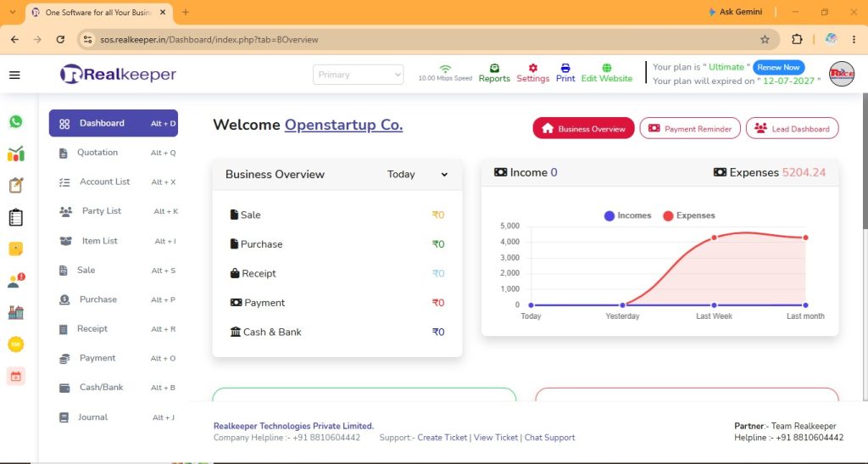
Task: Open the hamburger menu icon
Action: pyautogui.click(x=15, y=75)
